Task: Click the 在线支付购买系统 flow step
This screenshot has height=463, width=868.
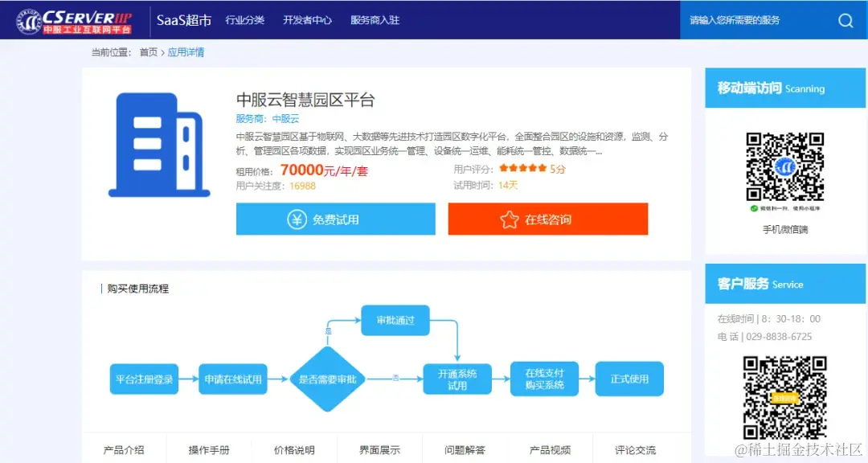Action: tap(544, 379)
